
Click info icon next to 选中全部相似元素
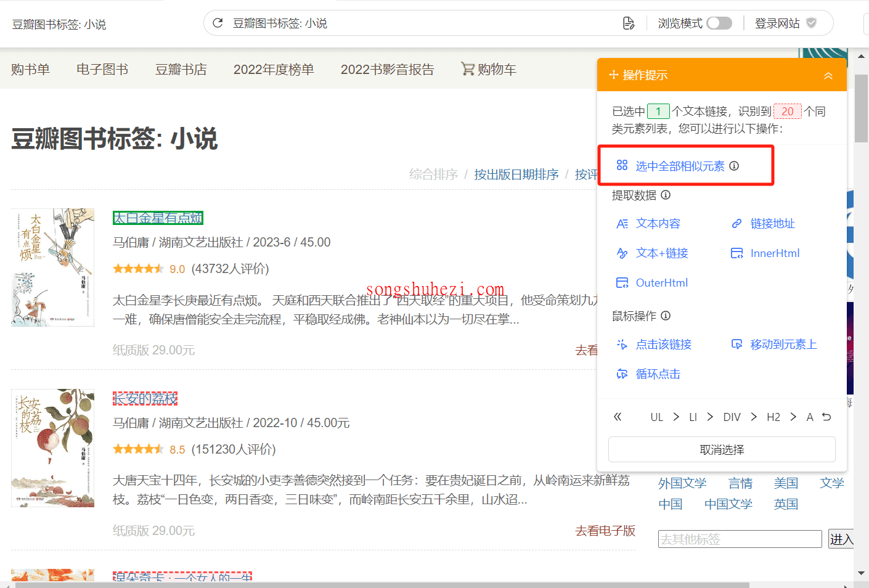click(x=734, y=166)
